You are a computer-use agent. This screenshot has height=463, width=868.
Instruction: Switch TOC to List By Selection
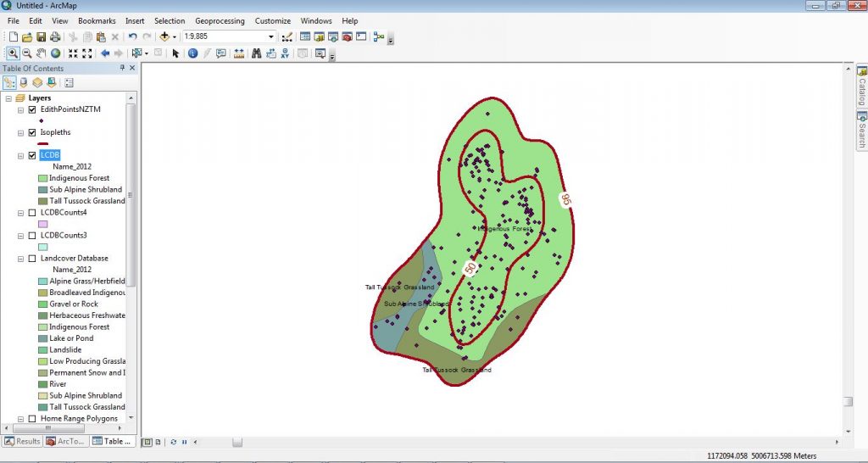pos(51,82)
